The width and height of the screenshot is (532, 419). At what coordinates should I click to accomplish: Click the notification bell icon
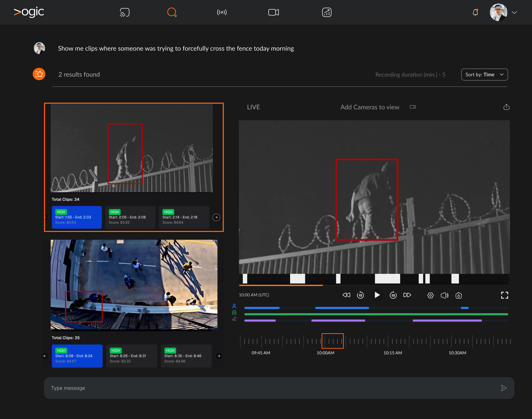pos(475,12)
